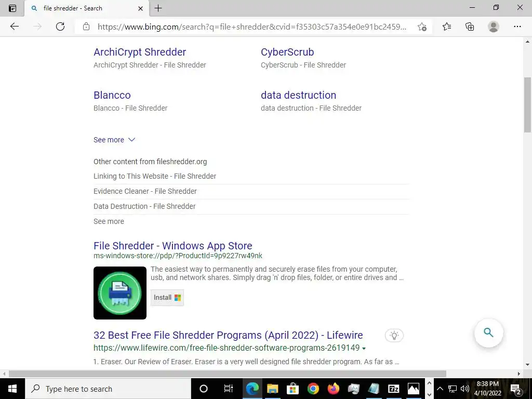
Task: Open the Favorites list
Action: click(x=447, y=26)
